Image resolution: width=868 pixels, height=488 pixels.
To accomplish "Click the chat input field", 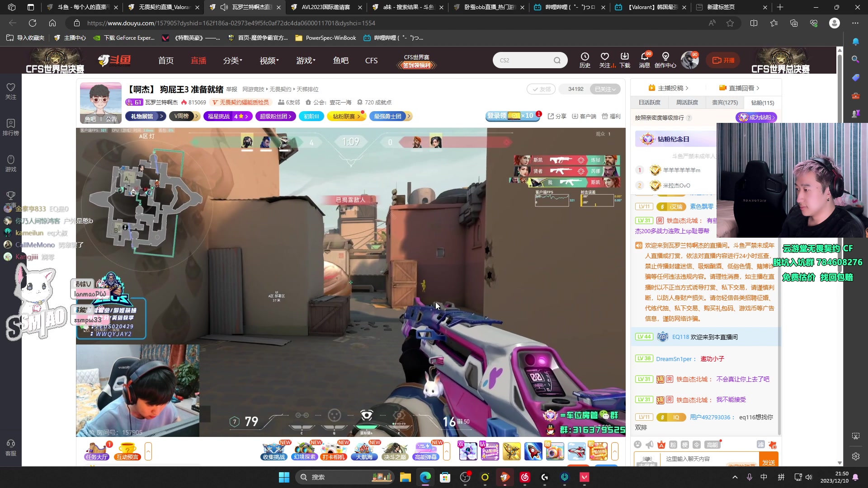I will [711, 459].
